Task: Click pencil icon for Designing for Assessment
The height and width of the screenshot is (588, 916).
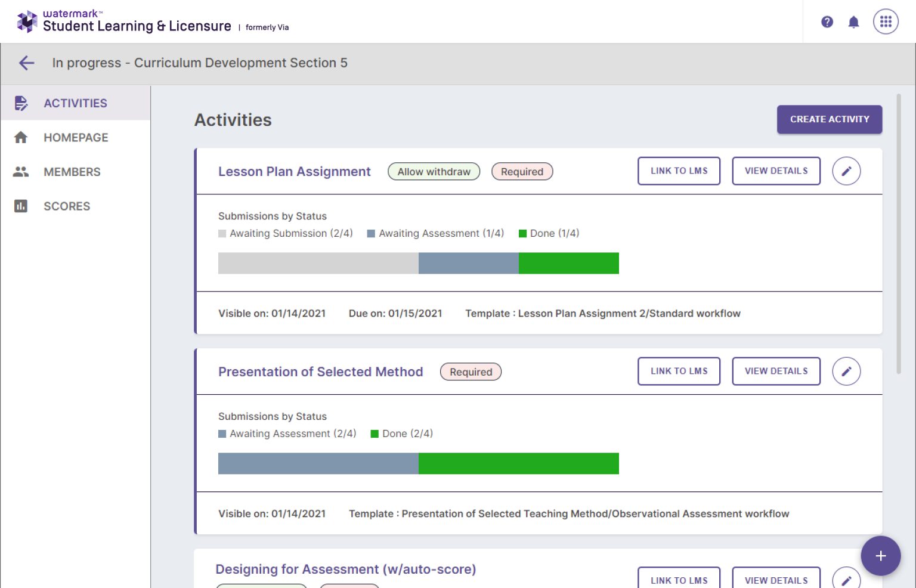Action: coord(846,578)
